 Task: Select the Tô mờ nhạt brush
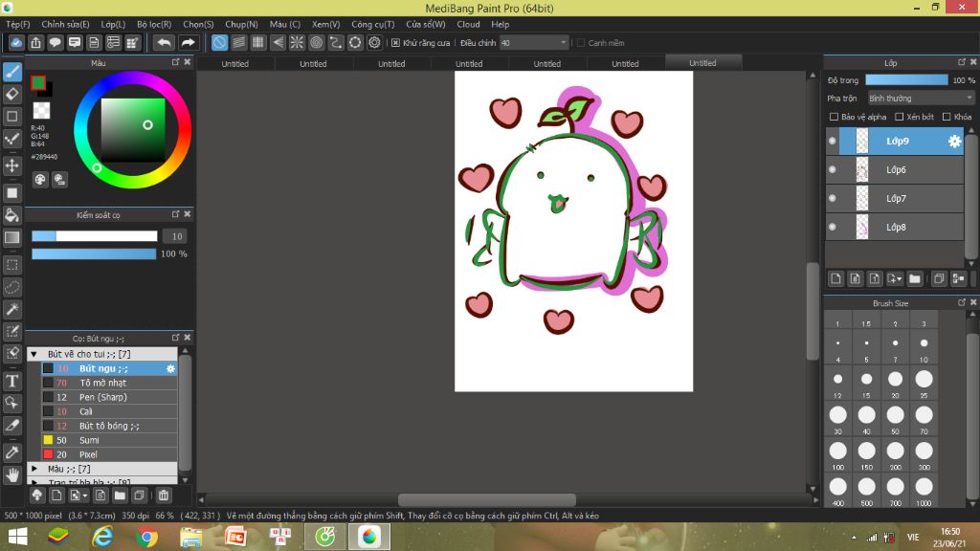[109, 383]
